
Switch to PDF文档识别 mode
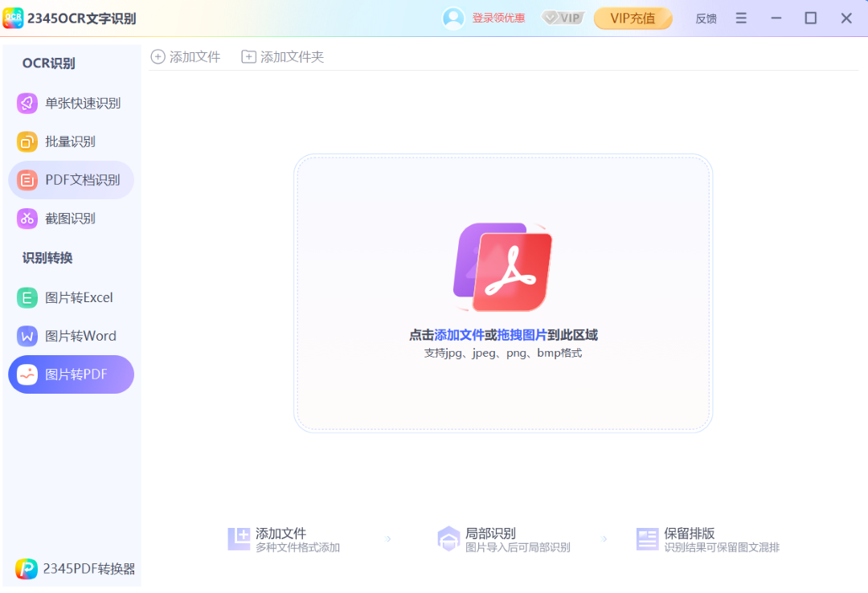(x=71, y=180)
